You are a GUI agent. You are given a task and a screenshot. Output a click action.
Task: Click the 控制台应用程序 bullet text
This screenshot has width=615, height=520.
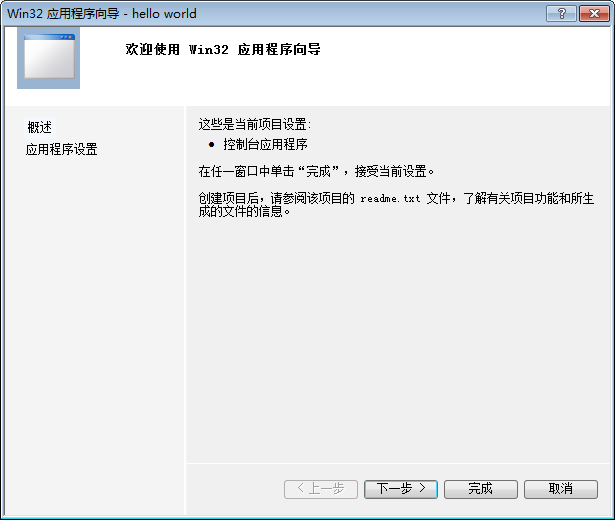coord(265,144)
